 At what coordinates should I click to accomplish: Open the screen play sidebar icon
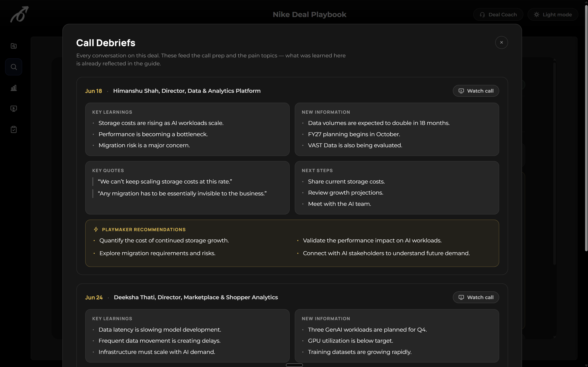14,108
